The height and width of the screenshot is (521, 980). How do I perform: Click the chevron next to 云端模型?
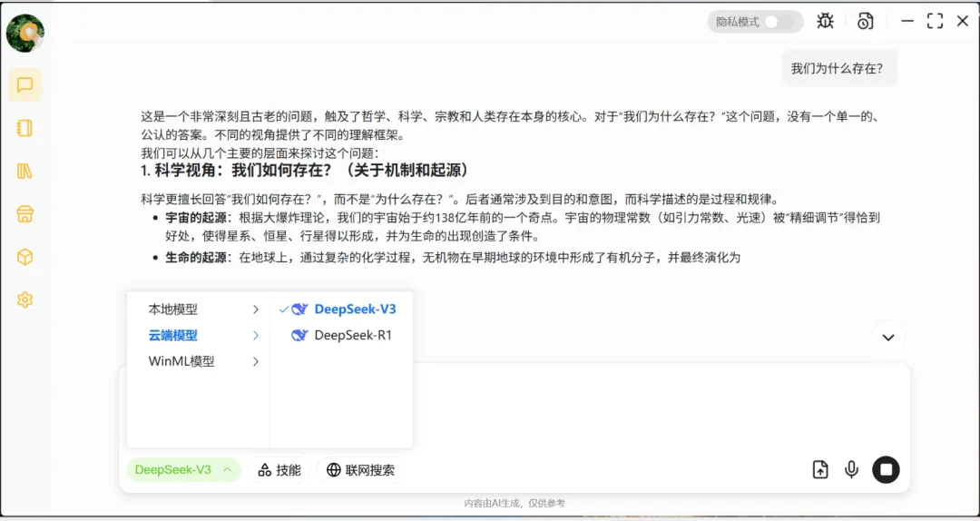point(256,335)
